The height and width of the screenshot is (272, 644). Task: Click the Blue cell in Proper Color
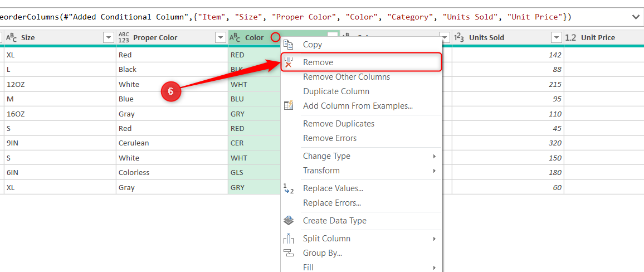click(x=172, y=99)
